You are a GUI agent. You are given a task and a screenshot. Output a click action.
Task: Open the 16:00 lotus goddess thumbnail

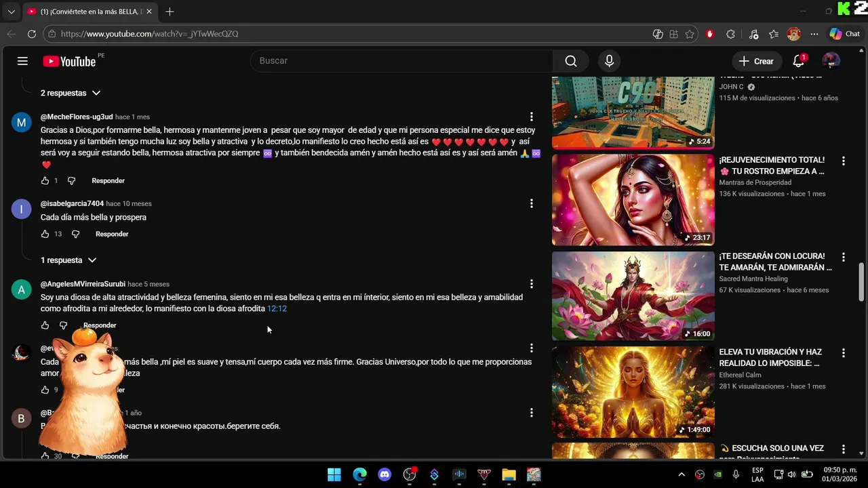coord(633,296)
